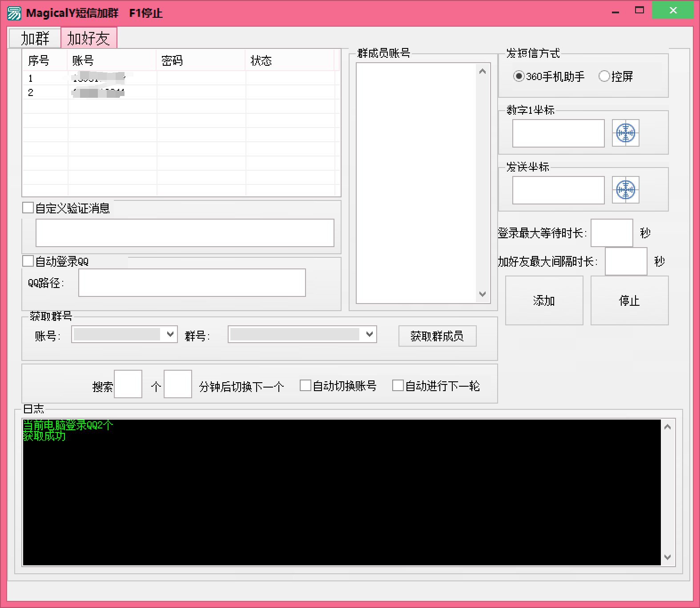Click the crosshair picker beside 数字1坐标

click(625, 133)
